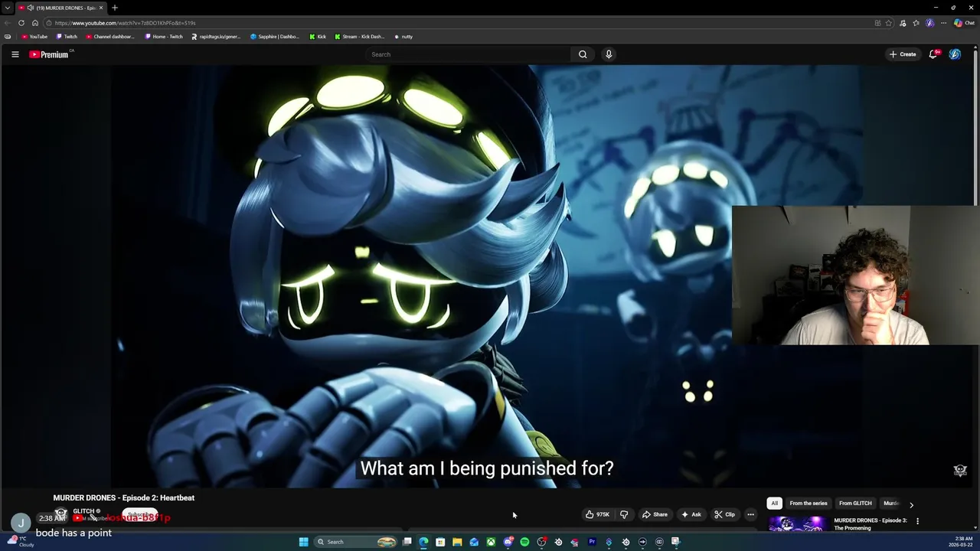Open Home - Twitch bookmark
Image resolution: width=980 pixels, height=551 pixels.
point(165,37)
